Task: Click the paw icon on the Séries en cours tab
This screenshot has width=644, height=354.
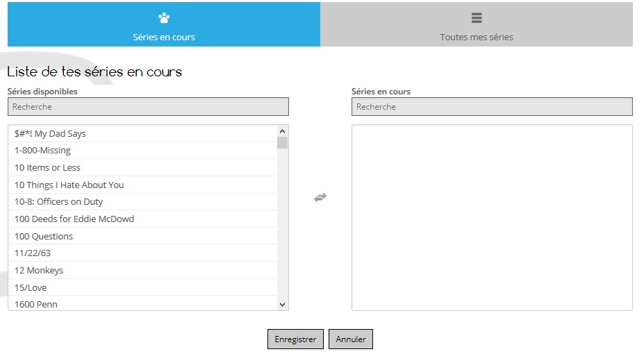Action: (164, 18)
